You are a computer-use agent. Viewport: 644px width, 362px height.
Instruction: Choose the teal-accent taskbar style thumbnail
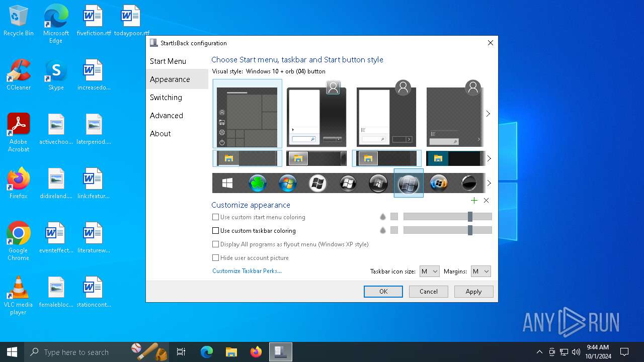coord(456,158)
